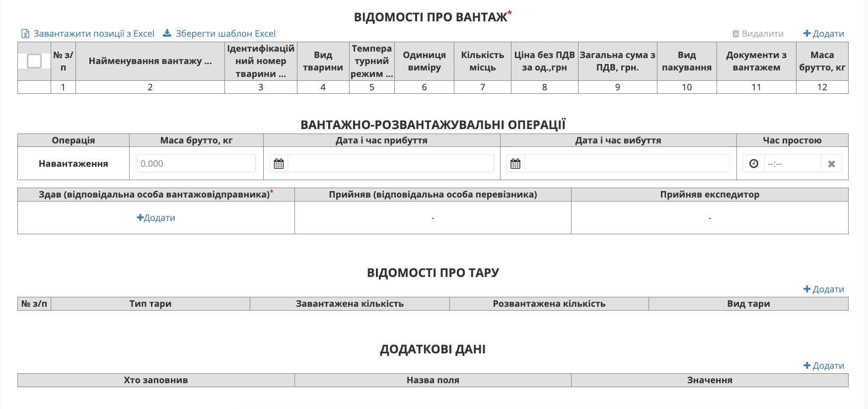This screenshot has height=409, width=868.
Task: Click the clock icon for idle time
Action: pos(754,163)
